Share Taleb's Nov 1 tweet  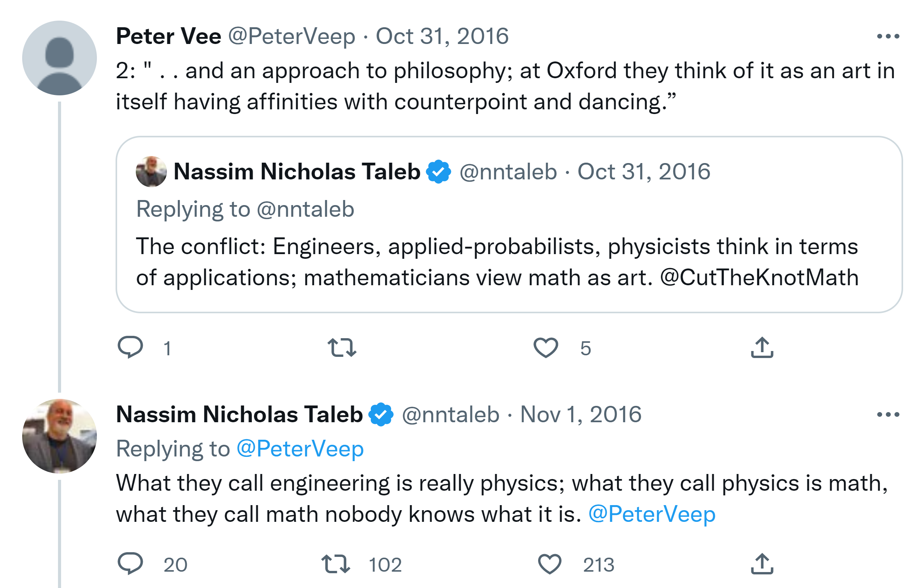click(762, 563)
